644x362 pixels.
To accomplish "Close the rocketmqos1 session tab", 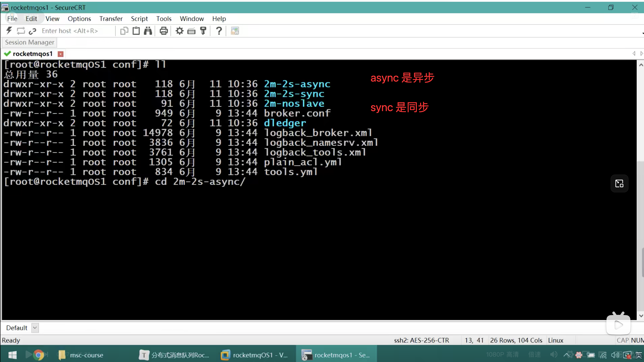I will point(60,54).
